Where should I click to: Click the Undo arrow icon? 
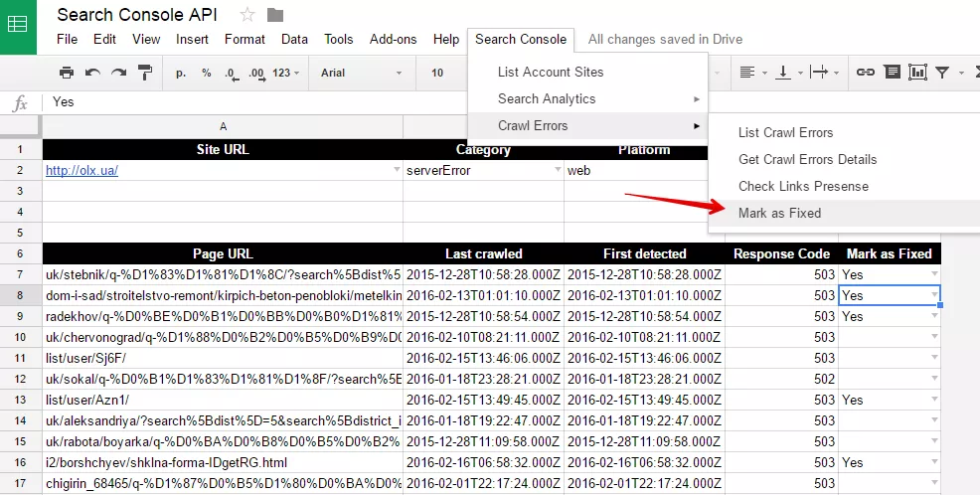point(92,73)
